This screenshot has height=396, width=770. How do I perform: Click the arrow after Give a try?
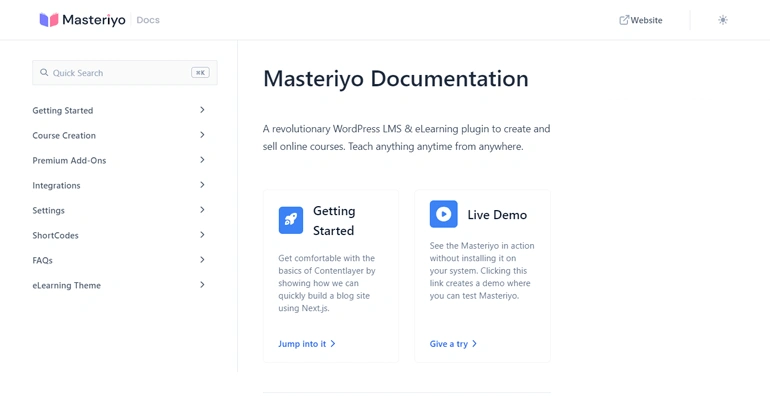point(474,344)
